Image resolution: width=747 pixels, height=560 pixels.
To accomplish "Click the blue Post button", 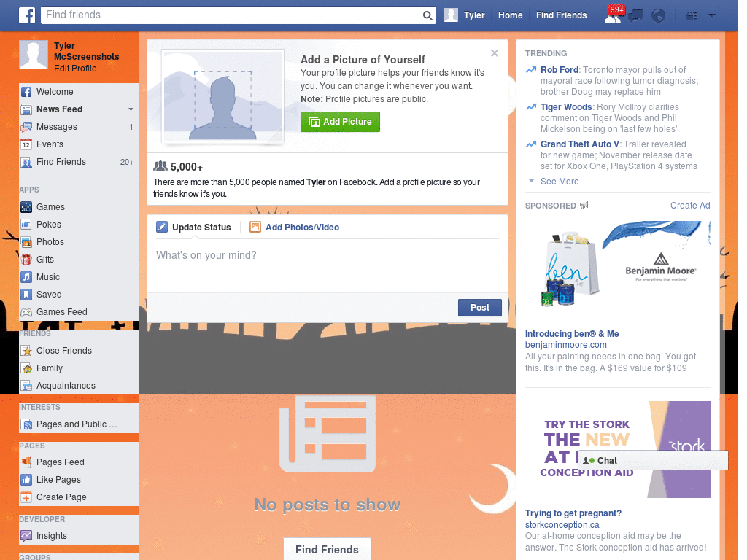I will [480, 308].
